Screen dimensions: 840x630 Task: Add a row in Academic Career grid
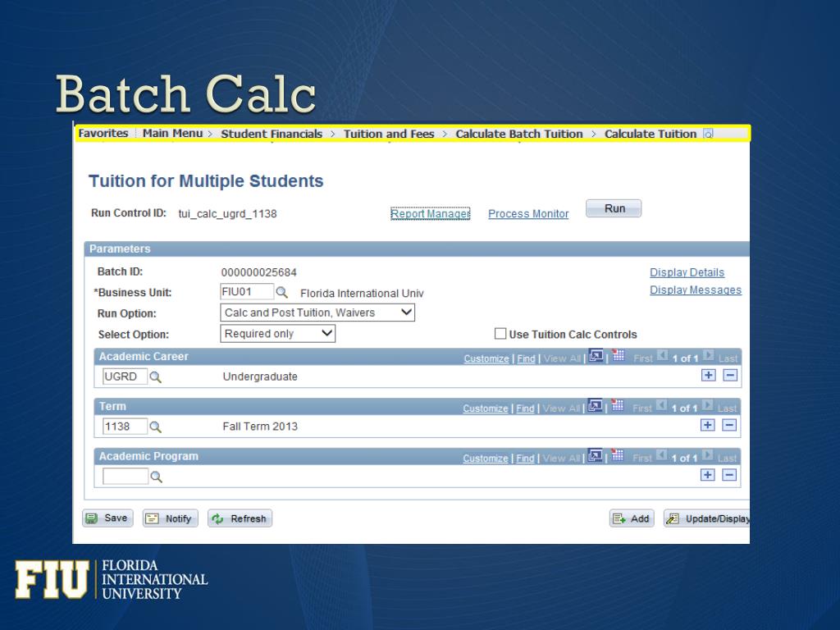click(x=708, y=375)
